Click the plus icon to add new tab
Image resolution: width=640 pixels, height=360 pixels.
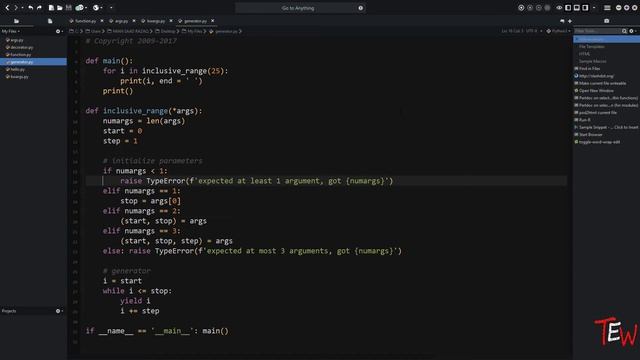(x=570, y=21)
